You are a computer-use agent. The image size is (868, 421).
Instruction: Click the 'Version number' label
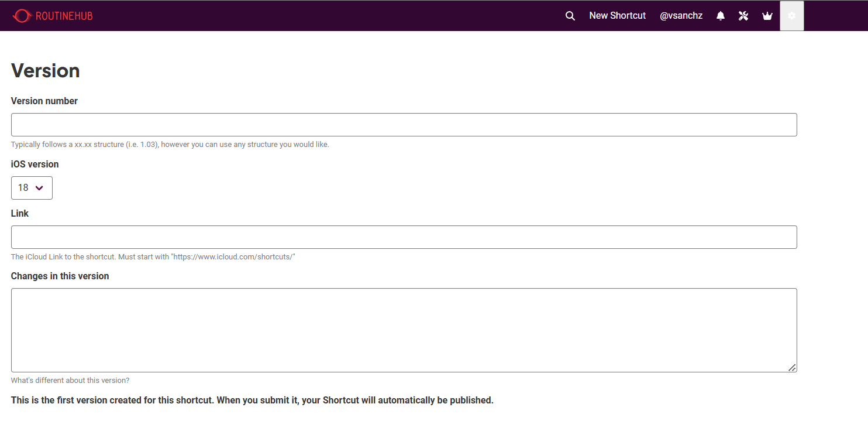pyautogui.click(x=44, y=101)
